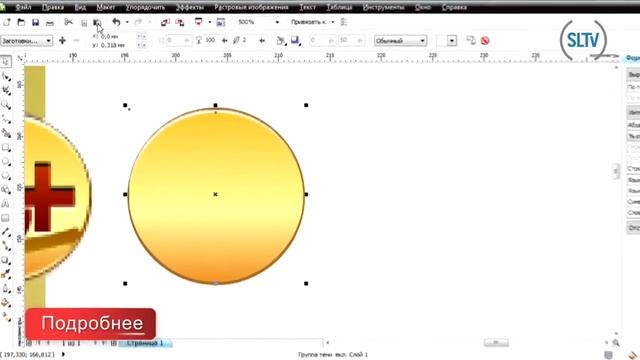Open the Растровые изображения menu
This screenshot has width=640, height=360.
point(251,7)
